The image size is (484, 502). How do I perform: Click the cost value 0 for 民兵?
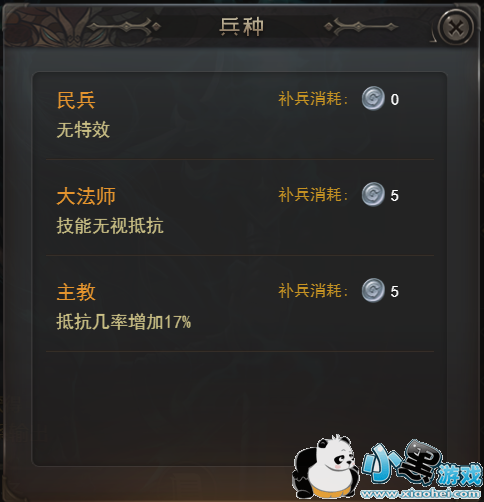coord(395,100)
